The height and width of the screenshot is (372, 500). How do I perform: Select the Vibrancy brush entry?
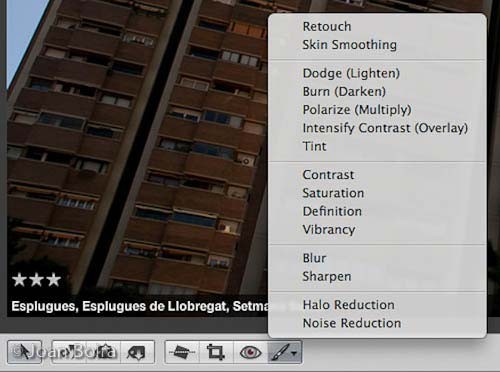(x=377, y=230)
